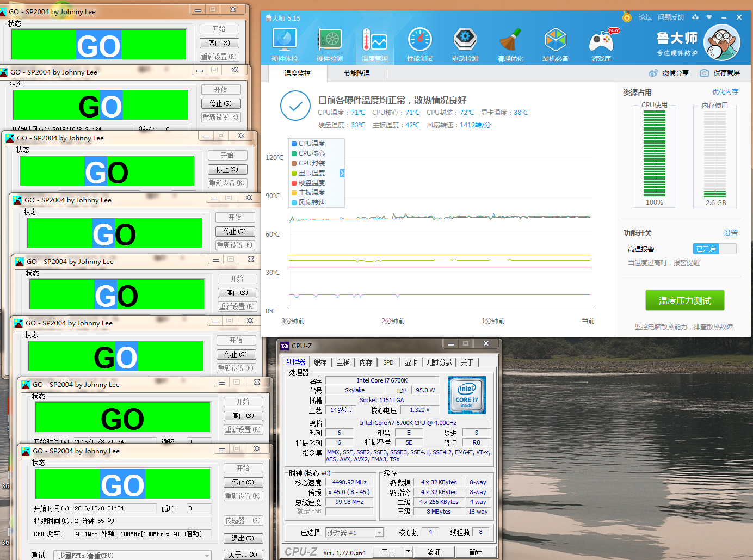Open 显卡 tab in CPU-Z
Image resolution: width=753 pixels, height=560 pixels.
pos(411,362)
